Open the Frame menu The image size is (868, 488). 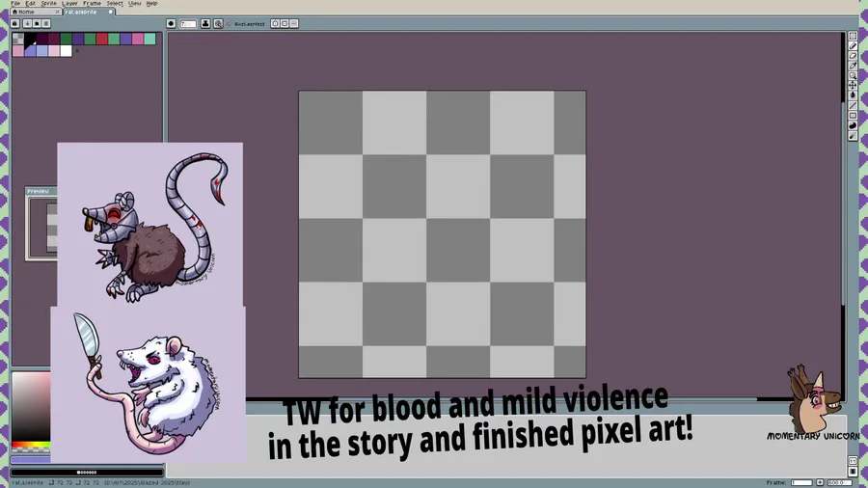pyautogui.click(x=92, y=3)
